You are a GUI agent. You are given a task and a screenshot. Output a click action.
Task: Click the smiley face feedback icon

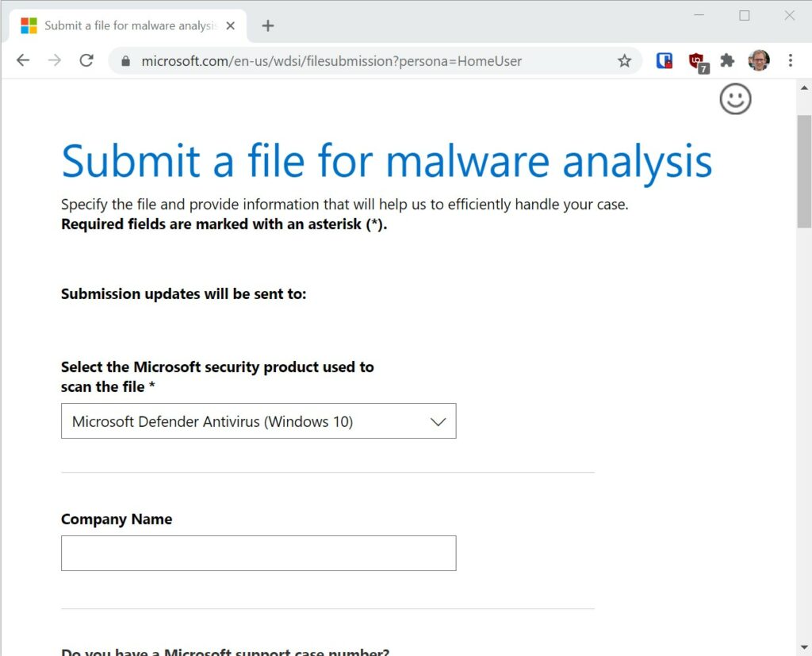click(x=735, y=99)
